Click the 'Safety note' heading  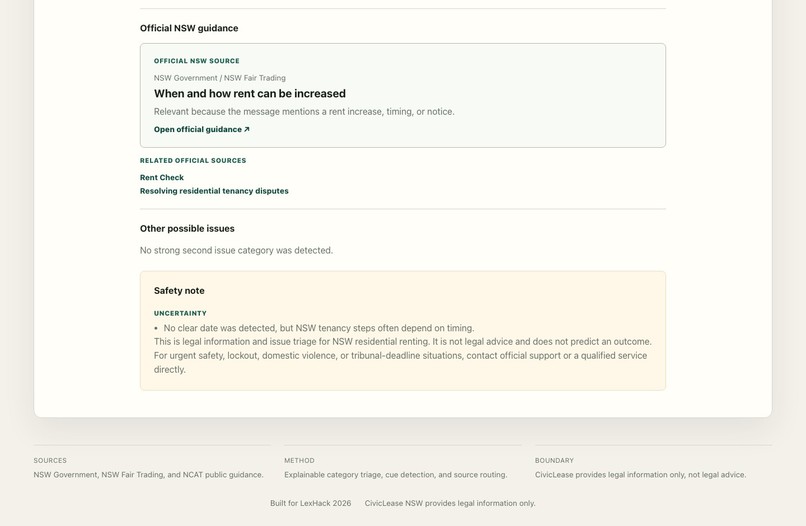click(179, 291)
